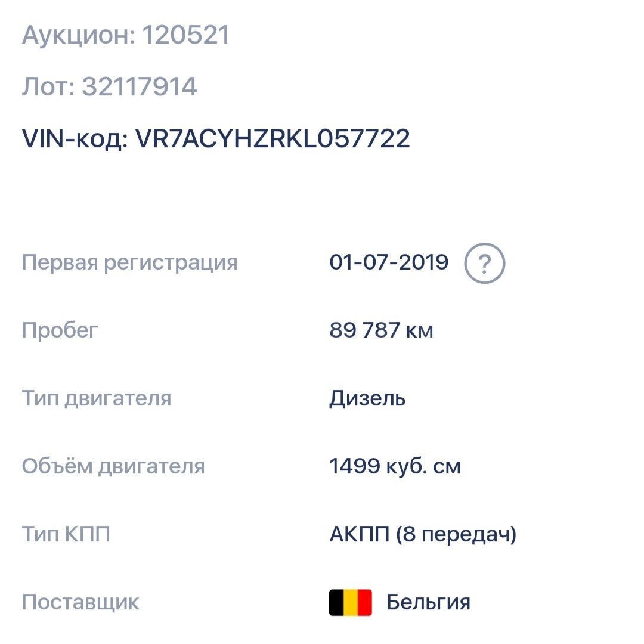Image resolution: width=644 pixels, height=644 pixels.
Task: Click the mileage value 89 787 км
Action: coord(381,330)
